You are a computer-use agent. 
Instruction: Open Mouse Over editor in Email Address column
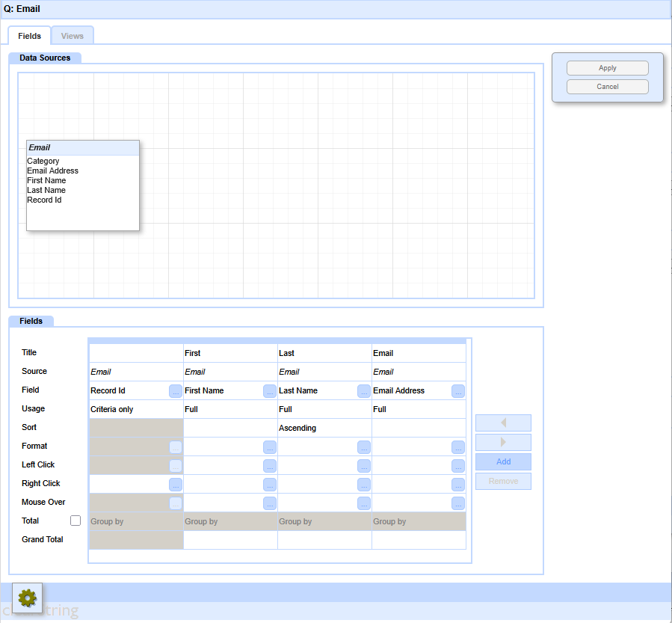coord(458,503)
